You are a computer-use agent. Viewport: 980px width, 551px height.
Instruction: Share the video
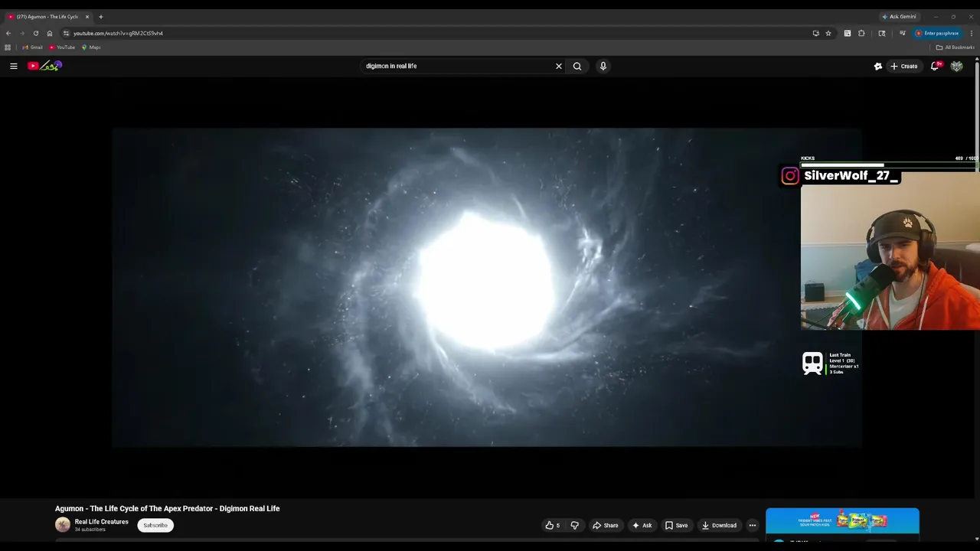point(606,526)
